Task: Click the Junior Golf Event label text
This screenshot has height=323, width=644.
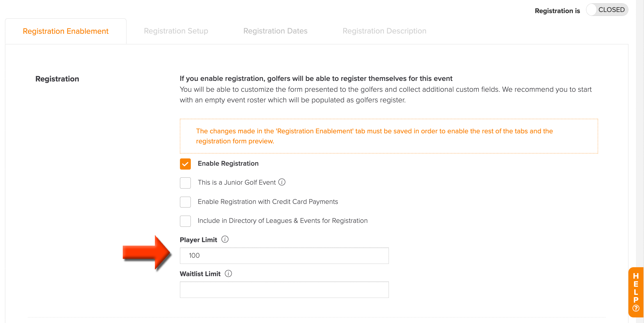Action: click(237, 182)
